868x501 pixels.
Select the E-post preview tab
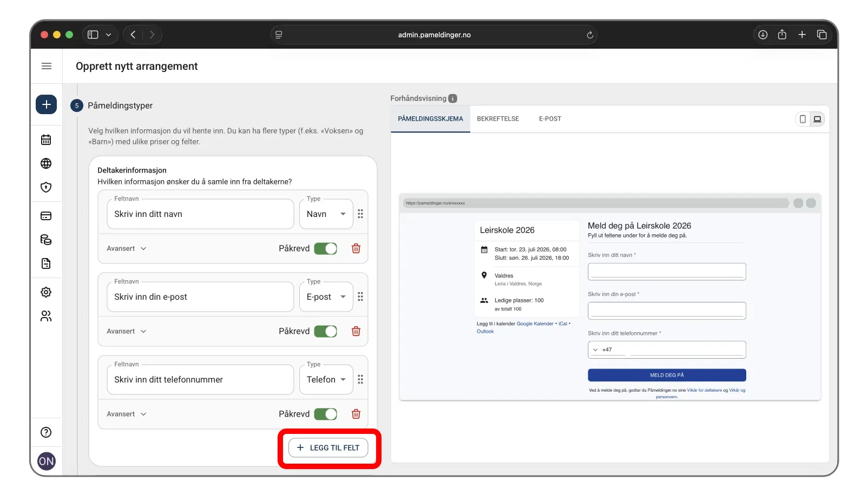pyautogui.click(x=549, y=119)
